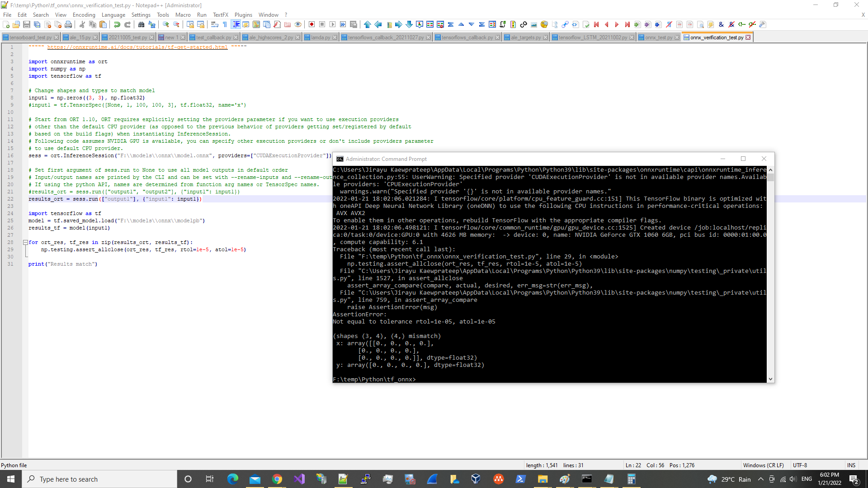This screenshot has width=868, height=488.
Task: Toggle the monitoring eye icon
Action: 298,24
